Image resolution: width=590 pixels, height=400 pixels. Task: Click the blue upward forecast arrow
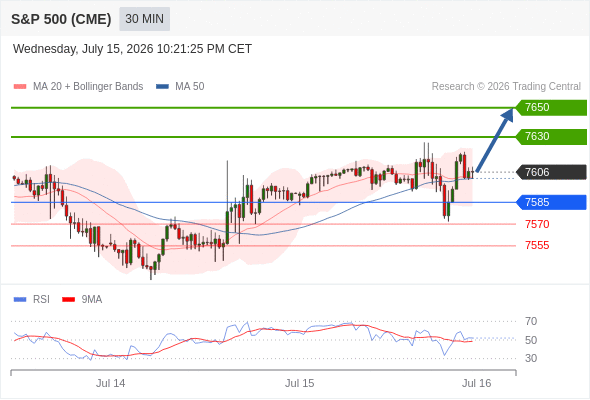pos(495,140)
